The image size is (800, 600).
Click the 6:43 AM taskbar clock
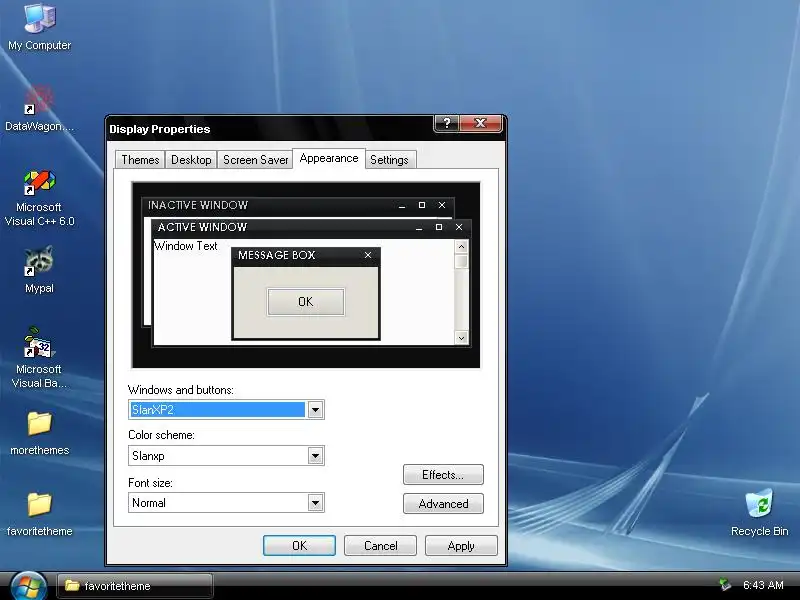(x=763, y=585)
